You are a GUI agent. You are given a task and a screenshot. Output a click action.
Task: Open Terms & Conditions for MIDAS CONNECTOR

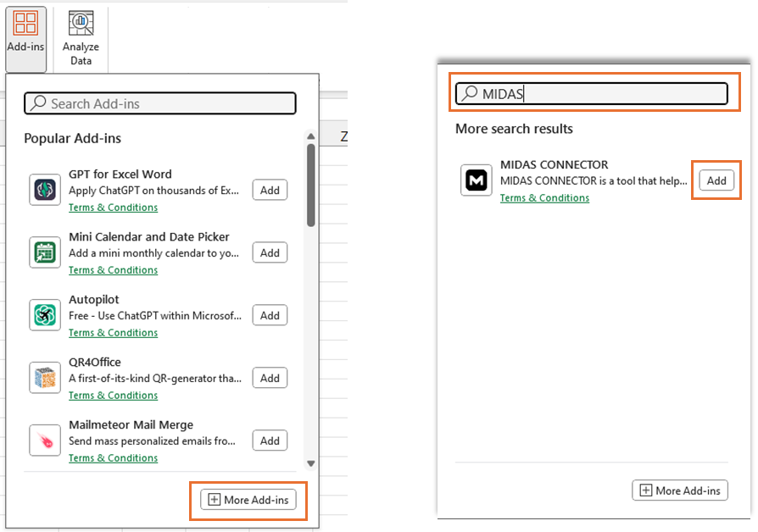tap(544, 198)
